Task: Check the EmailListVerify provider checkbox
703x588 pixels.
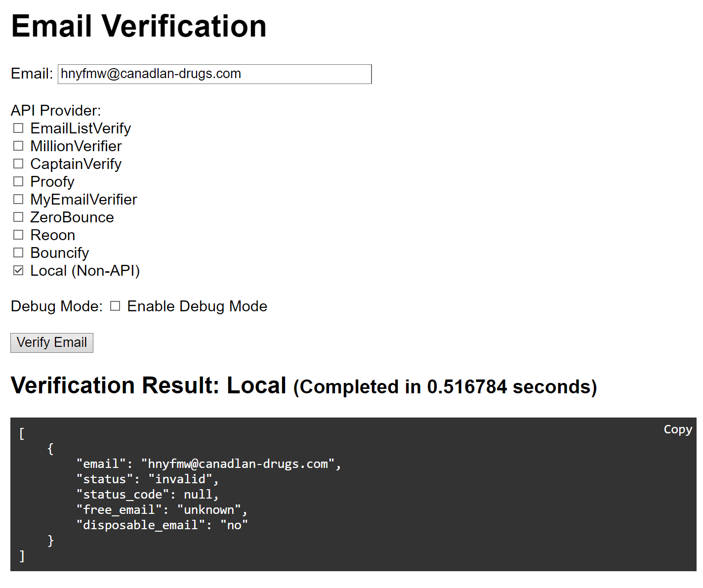Action: coord(18,128)
